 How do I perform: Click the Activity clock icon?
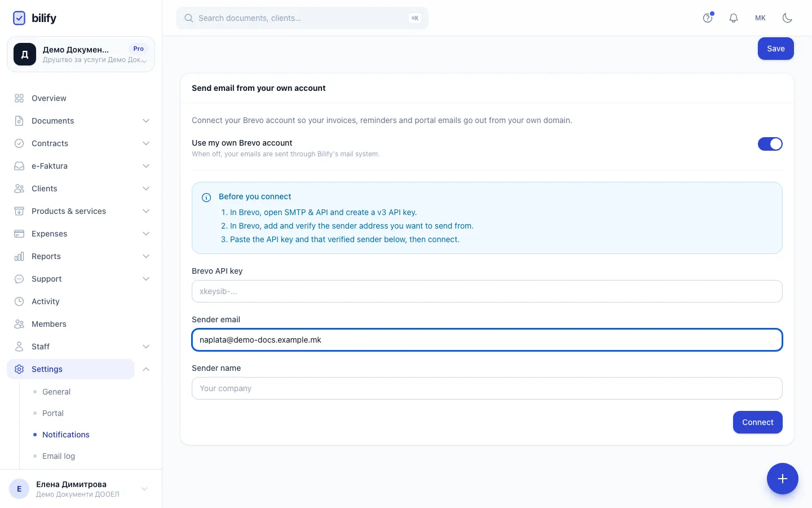(19, 301)
